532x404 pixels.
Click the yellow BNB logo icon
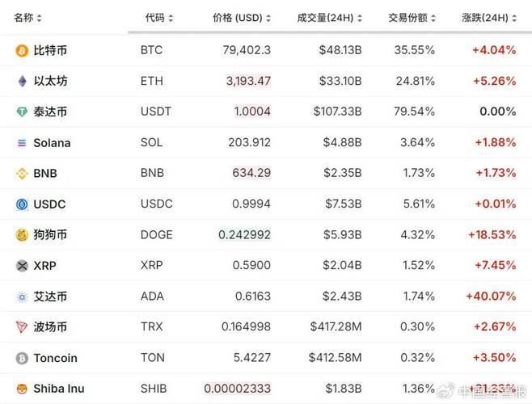click(22, 174)
